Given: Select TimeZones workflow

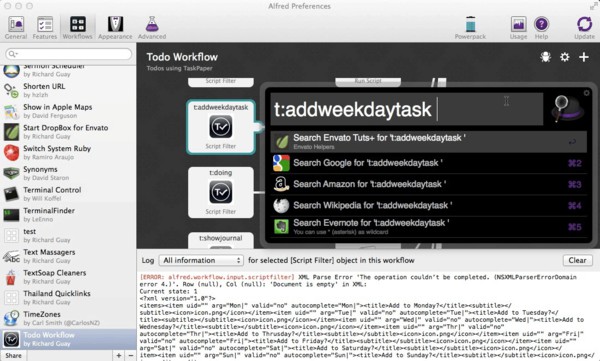Looking at the screenshot, I should click(x=68, y=318).
